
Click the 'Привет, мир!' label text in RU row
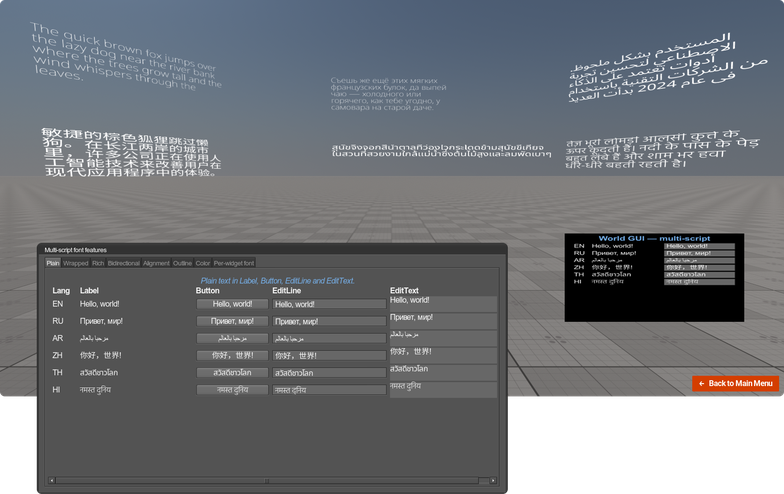tap(101, 321)
